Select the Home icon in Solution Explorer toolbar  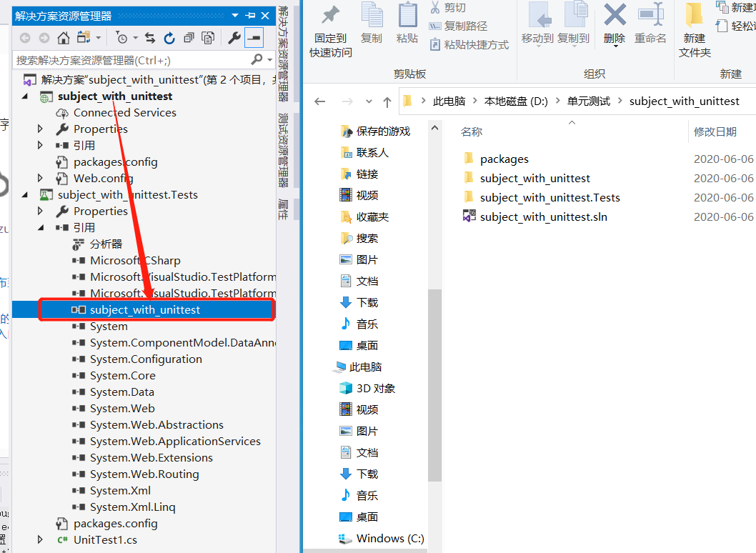coord(63,39)
